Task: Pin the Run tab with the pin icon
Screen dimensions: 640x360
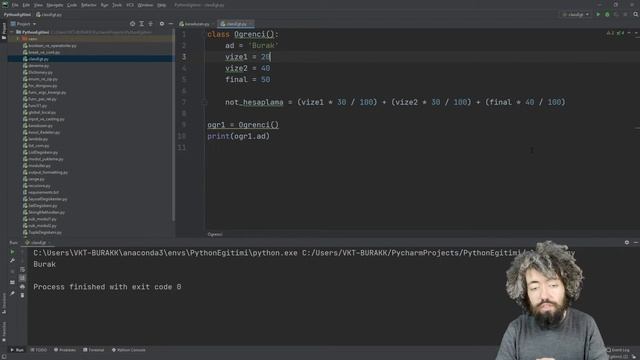Action: (x=12, y=293)
